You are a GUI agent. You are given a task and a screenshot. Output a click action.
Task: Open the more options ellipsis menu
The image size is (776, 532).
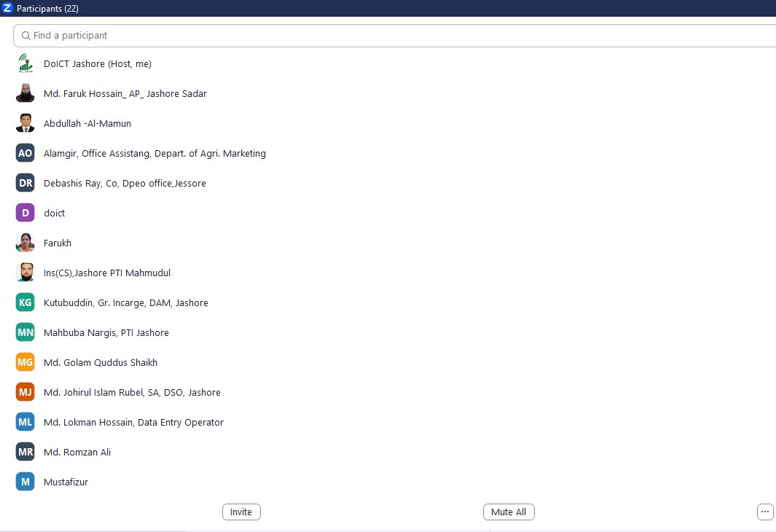pyautogui.click(x=765, y=512)
